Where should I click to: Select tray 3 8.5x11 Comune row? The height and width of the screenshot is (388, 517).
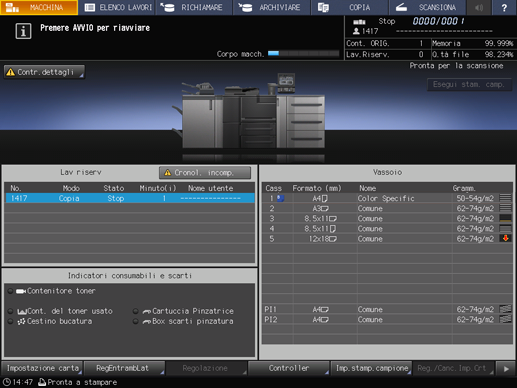[387, 219]
